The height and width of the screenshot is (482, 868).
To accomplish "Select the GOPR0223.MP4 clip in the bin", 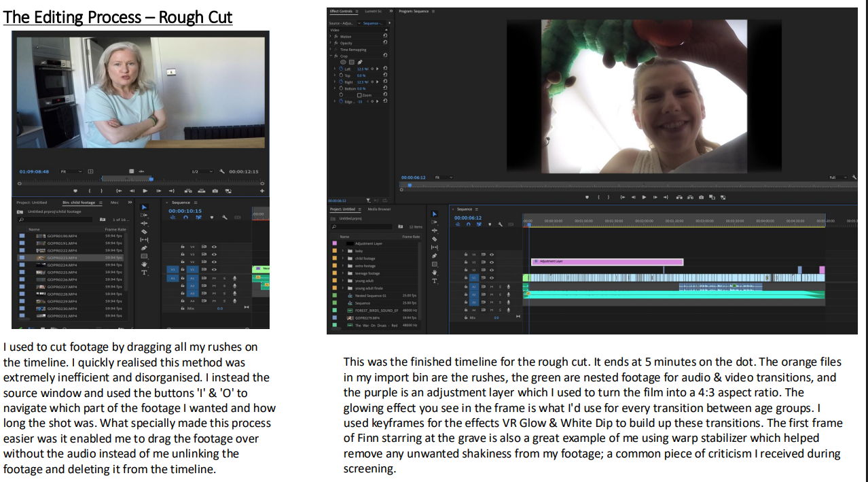I will tap(71, 258).
